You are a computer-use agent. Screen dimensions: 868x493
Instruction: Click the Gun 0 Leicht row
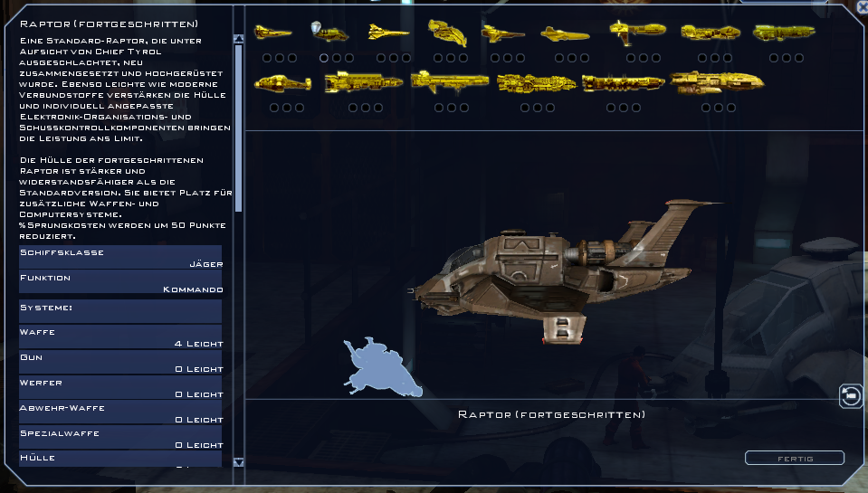tap(120, 363)
